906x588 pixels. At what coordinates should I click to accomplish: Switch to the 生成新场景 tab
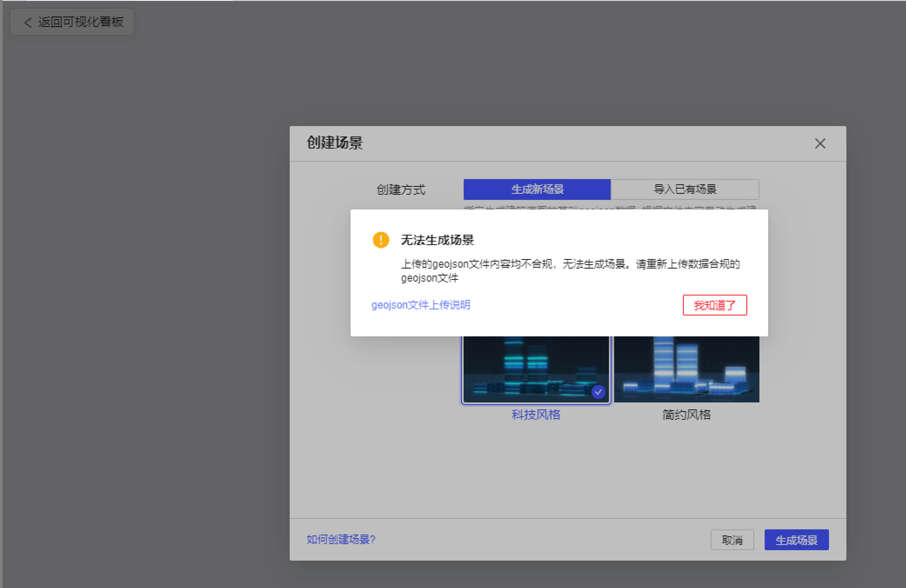pyautogui.click(x=537, y=189)
